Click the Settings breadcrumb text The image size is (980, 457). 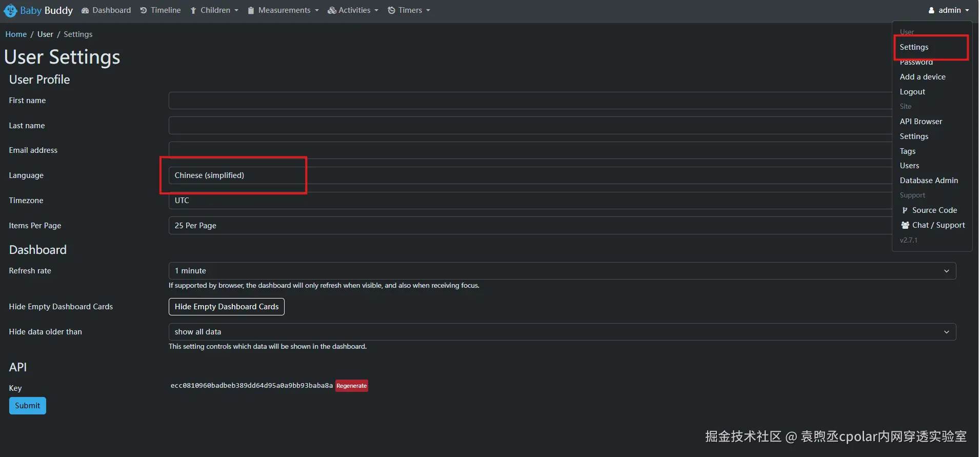pyautogui.click(x=78, y=34)
